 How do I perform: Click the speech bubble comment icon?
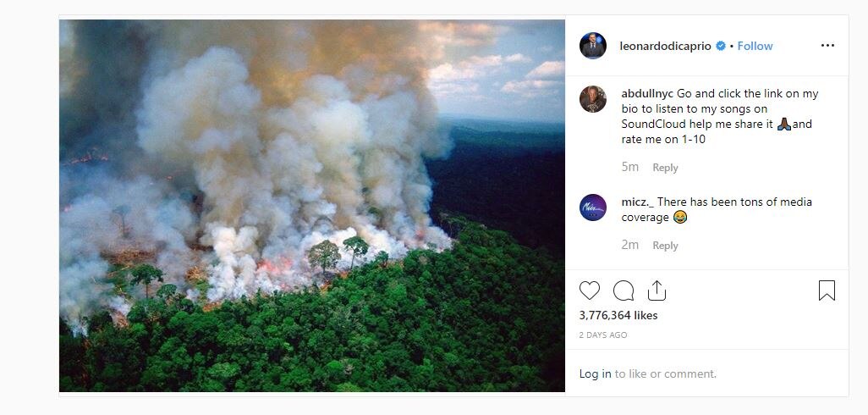[624, 290]
